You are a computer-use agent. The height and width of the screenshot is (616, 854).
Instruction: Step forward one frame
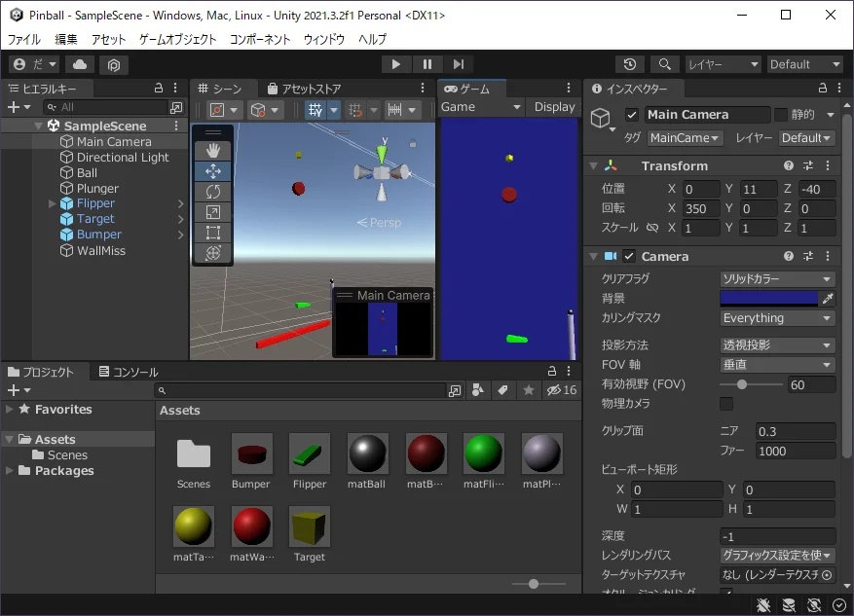click(x=459, y=65)
